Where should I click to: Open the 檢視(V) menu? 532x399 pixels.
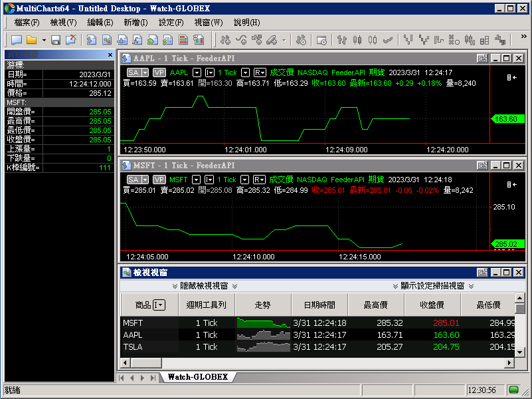click(x=64, y=23)
